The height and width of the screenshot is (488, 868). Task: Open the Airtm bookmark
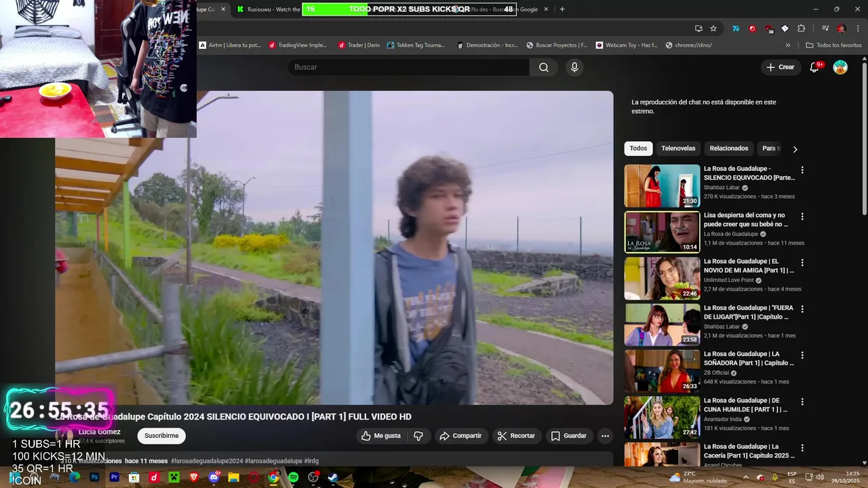pos(230,45)
